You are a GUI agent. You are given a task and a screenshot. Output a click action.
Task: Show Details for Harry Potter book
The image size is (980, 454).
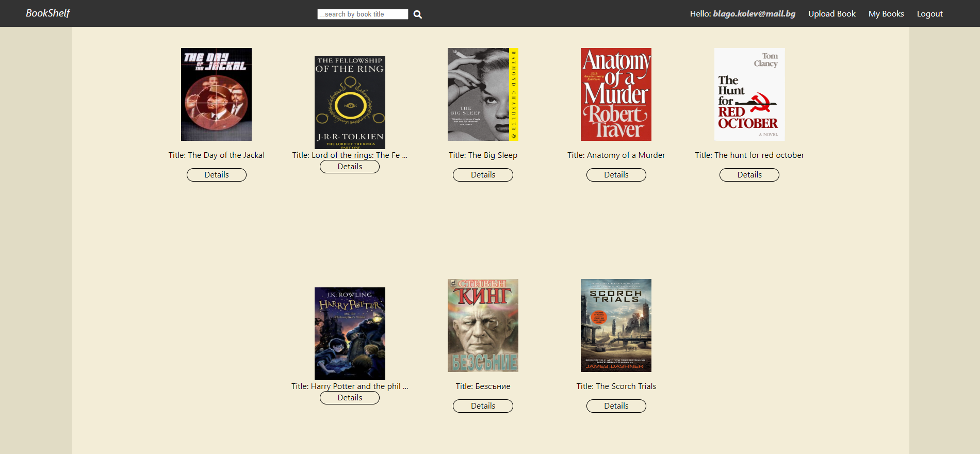click(x=350, y=398)
